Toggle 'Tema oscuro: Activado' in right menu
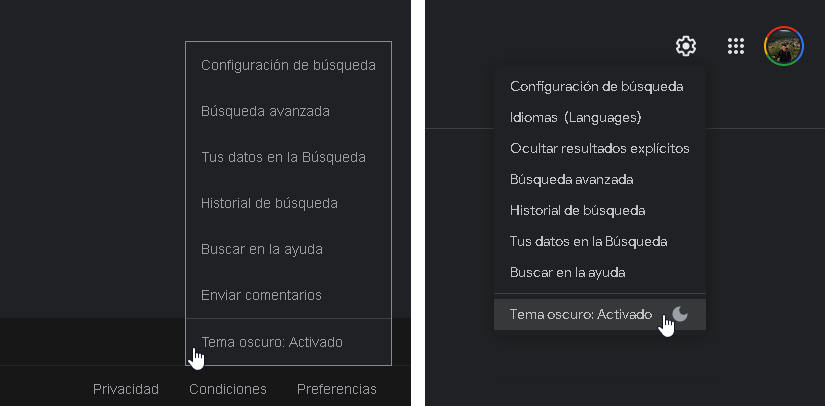Screen dimensions: 825x406 click(x=600, y=314)
